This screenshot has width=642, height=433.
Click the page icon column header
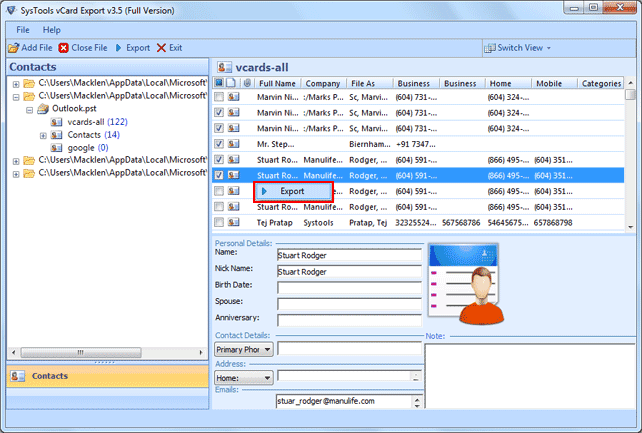coord(231,83)
